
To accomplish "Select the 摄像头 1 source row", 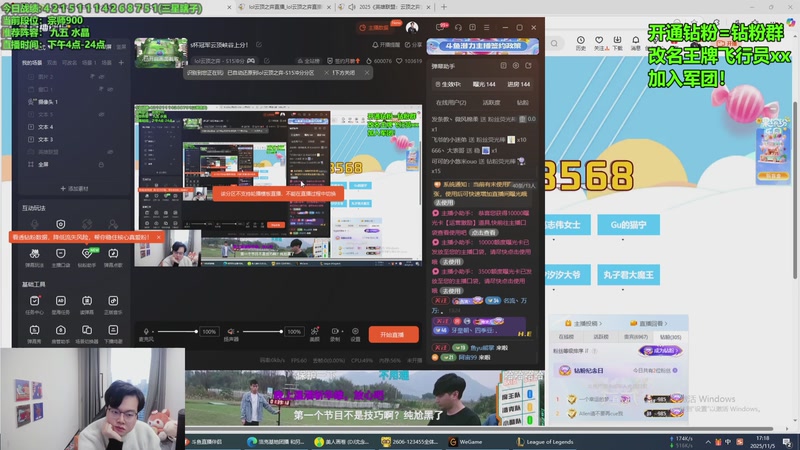I will pyautogui.click(x=72, y=102).
